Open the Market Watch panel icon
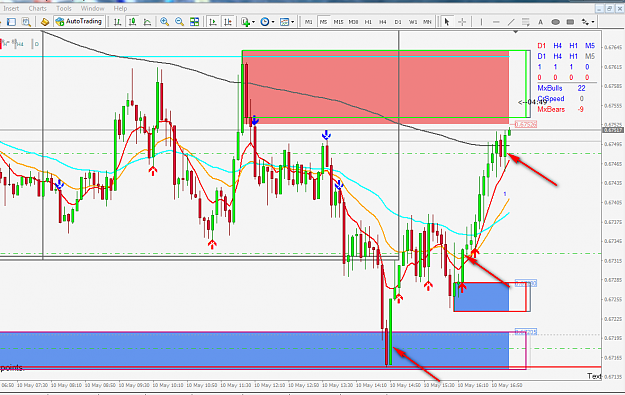The width and height of the screenshot is (625, 395). coord(12,22)
